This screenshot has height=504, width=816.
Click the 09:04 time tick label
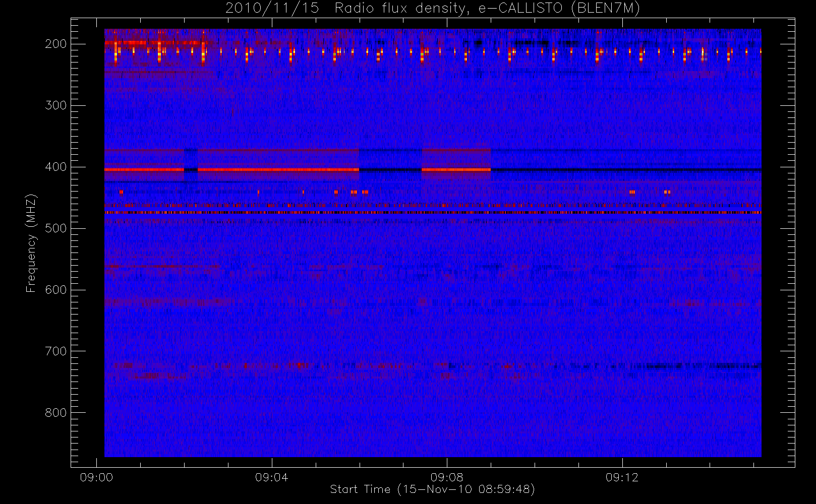[x=271, y=477]
